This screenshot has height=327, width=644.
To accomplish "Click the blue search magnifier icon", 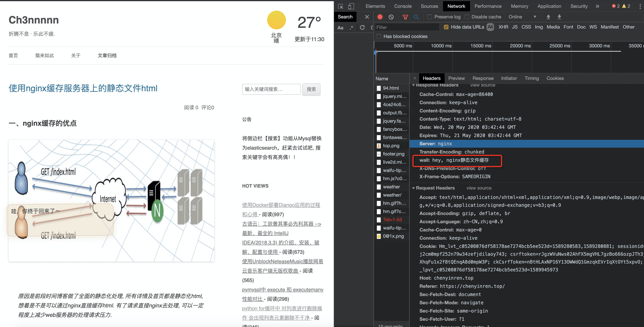I will tap(416, 17).
